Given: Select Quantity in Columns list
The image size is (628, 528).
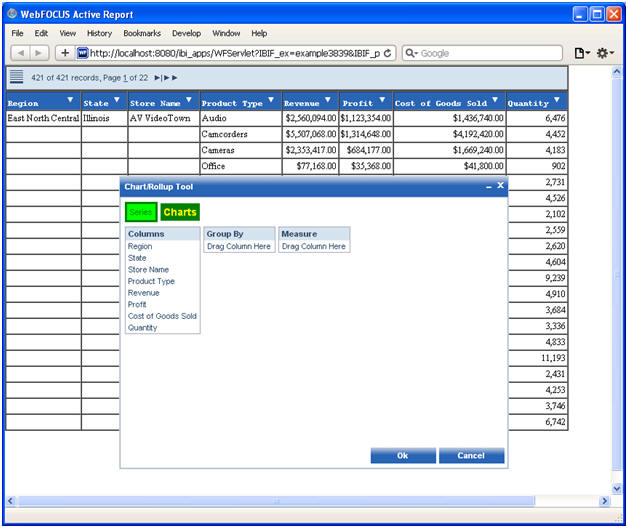Looking at the screenshot, I should [143, 328].
